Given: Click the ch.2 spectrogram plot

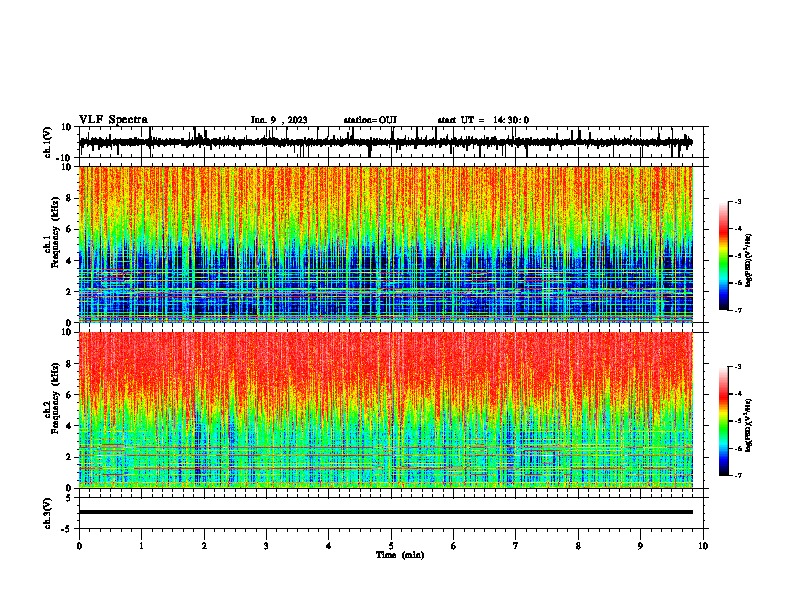Looking at the screenshot, I should coord(386,410).
